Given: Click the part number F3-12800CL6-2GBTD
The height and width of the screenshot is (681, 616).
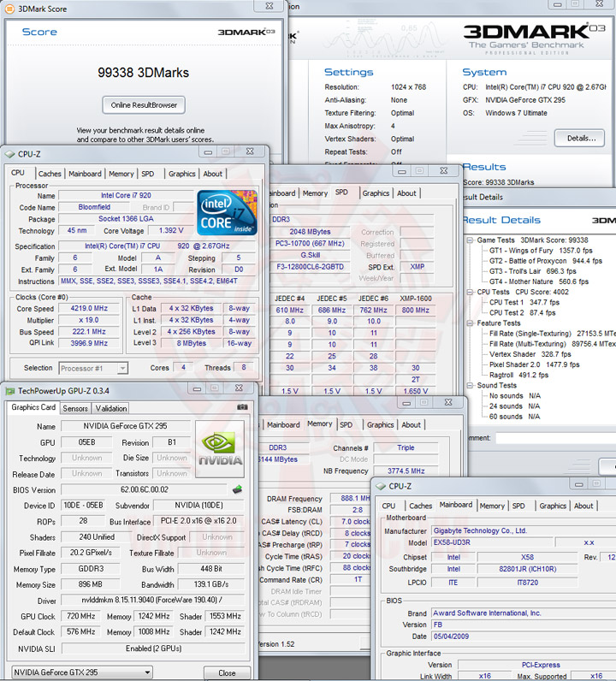Looking at the screenshot, I should click(311, 267).
